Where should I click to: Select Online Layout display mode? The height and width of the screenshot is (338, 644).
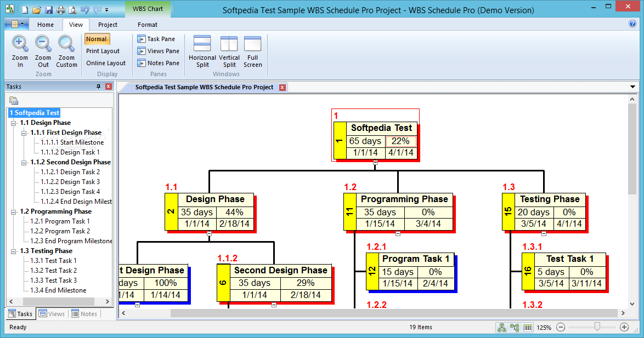point(106,63)
